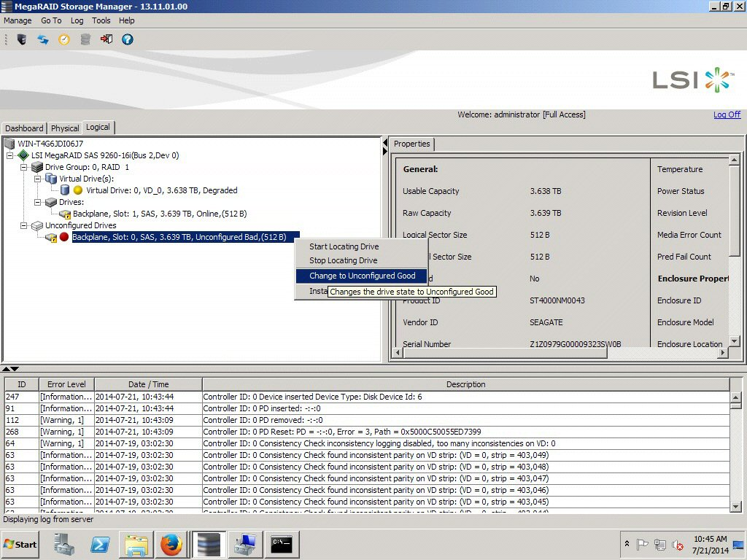Image resolution: width=747 pixels, height=560 pixels.
Task: Collapse the Virtual Drive(s) tree node
Action: point(38,179)
